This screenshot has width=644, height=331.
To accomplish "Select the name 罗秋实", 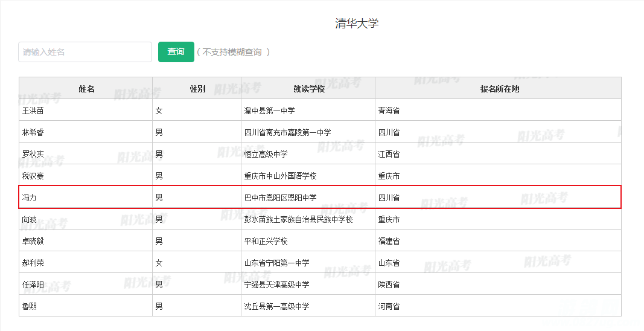I will point(33,154).
